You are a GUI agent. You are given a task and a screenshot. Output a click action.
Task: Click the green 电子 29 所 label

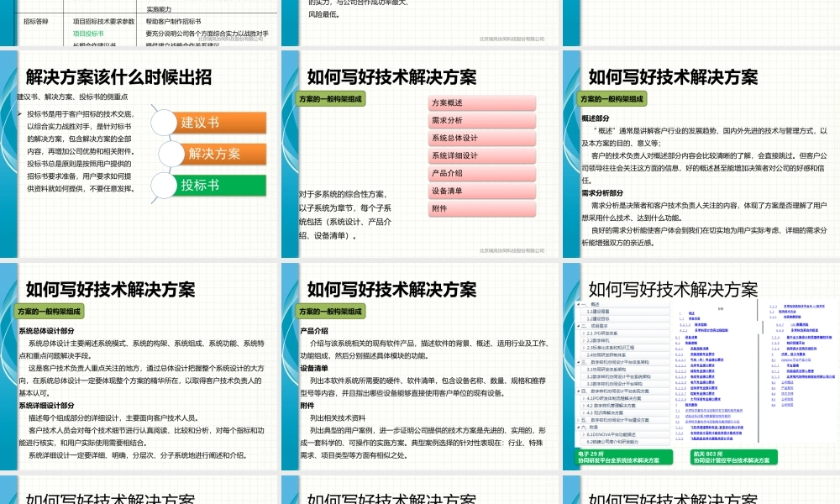[x=623, y=457]
